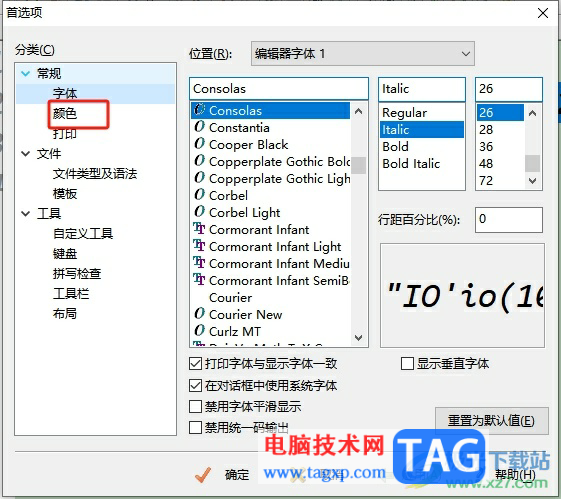Select font size 48
The height and width of the screenshot is (499, 561).
pos(486,164)
